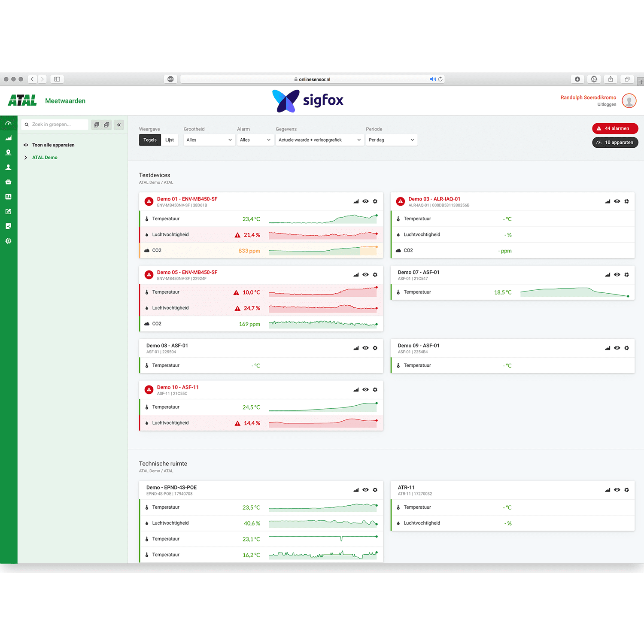This screenshot has height=644, width=644.
Task: Click the Uitloggen link
Action: pyautogui.click(x=606, y=104)
